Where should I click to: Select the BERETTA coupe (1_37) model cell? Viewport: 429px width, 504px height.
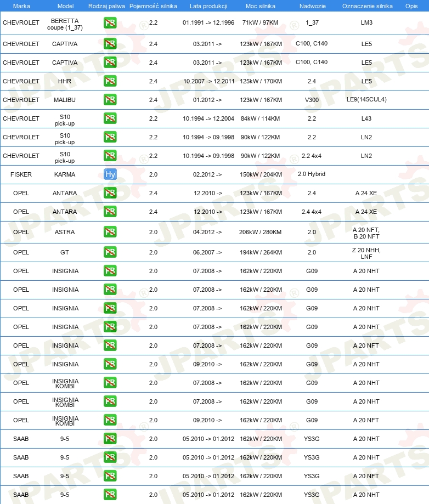pos(65,24)
